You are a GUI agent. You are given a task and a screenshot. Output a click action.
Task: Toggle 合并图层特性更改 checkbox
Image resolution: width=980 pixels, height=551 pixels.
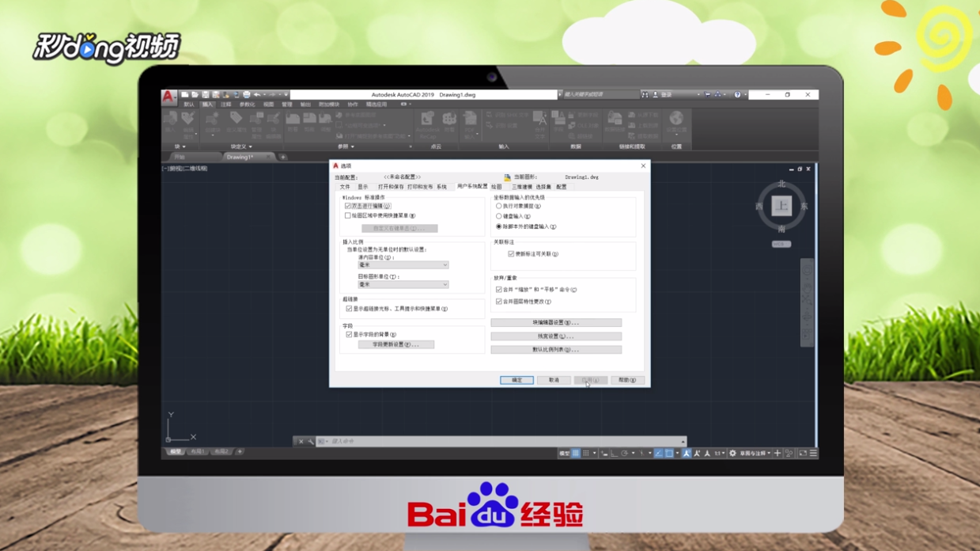(499, 302)
